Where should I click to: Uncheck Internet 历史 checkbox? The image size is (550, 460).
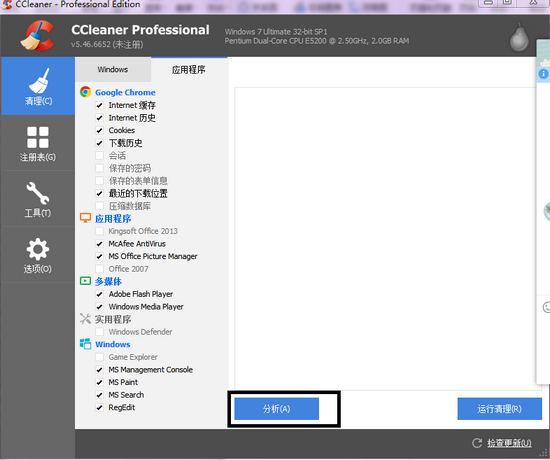coord(100,118)
